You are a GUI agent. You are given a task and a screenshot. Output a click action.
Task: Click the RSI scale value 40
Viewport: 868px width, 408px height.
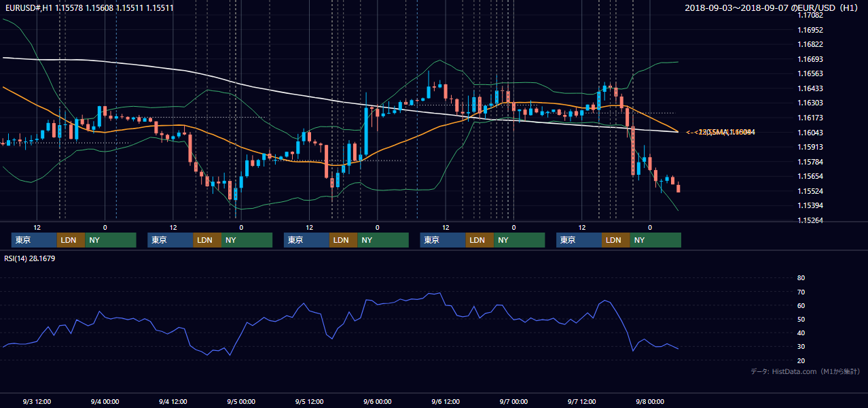coord(801,333)
